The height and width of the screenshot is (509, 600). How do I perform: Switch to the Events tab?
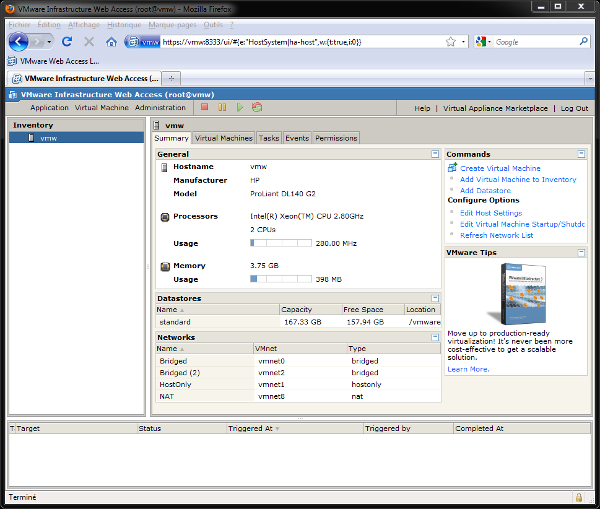pos(297,138)
